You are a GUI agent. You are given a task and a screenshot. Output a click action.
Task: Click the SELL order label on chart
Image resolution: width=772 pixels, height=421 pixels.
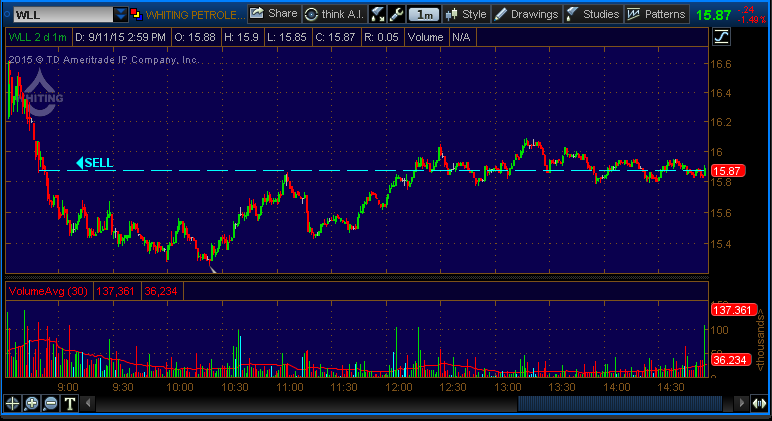click(x=96, y=163)
